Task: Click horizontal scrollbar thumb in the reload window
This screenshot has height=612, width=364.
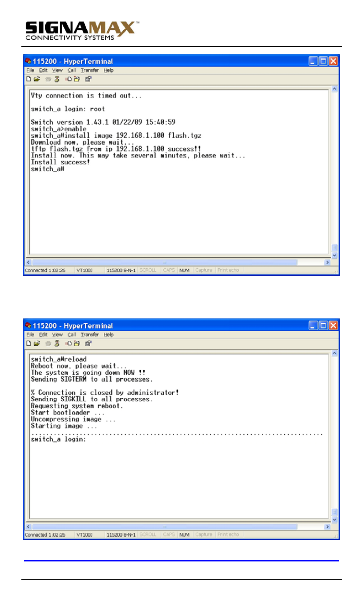Action: [164, 527]
